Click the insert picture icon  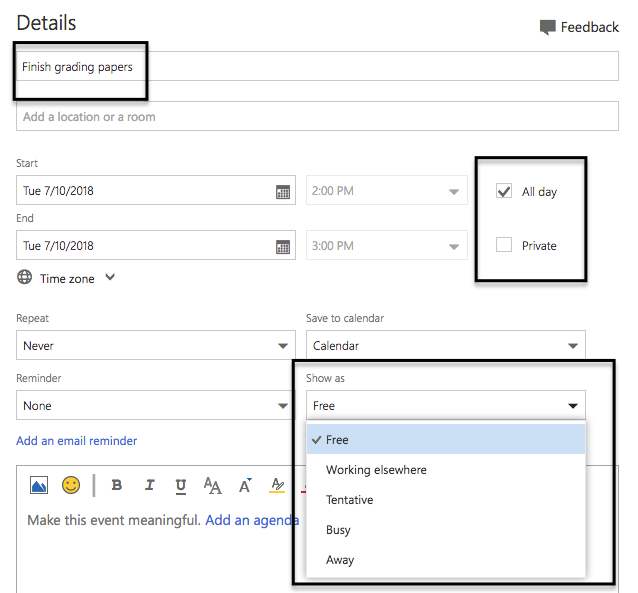(x=39, y=485)
